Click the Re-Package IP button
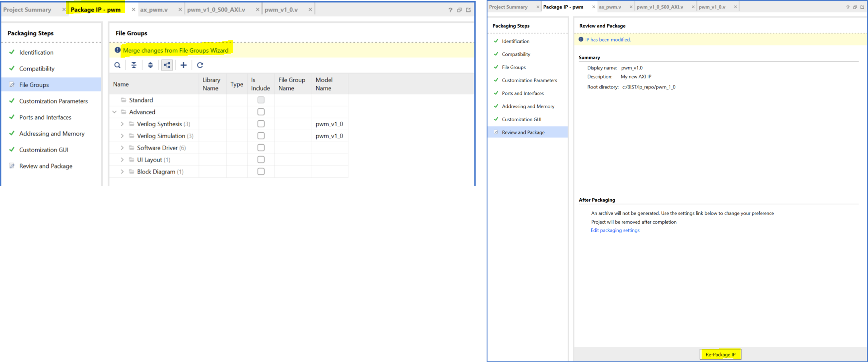This screenshot has width=868, height=362. click(x=720, y=354)
